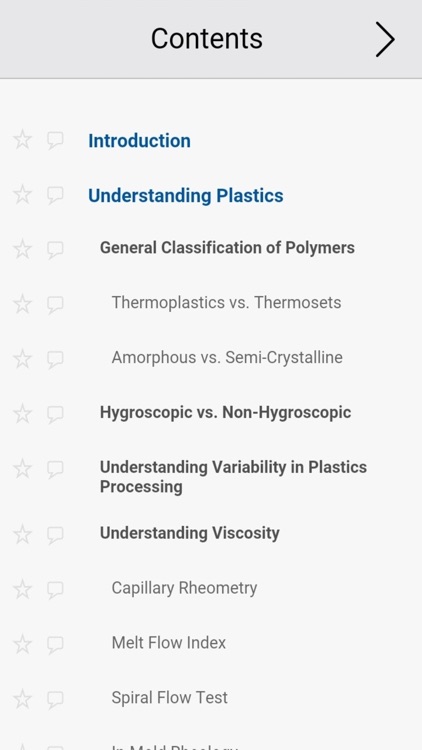Open the Spiral Flow Test topic

pos(169,697)
